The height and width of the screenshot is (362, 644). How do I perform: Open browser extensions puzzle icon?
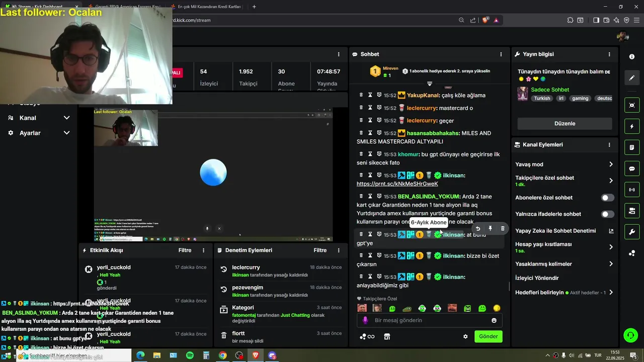pos(570,20)
